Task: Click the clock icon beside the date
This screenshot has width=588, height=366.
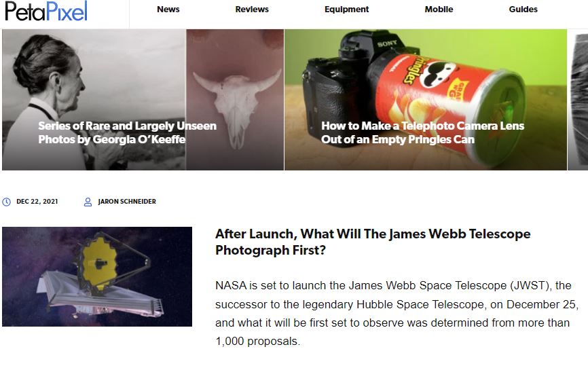Action: pos(6,202)
